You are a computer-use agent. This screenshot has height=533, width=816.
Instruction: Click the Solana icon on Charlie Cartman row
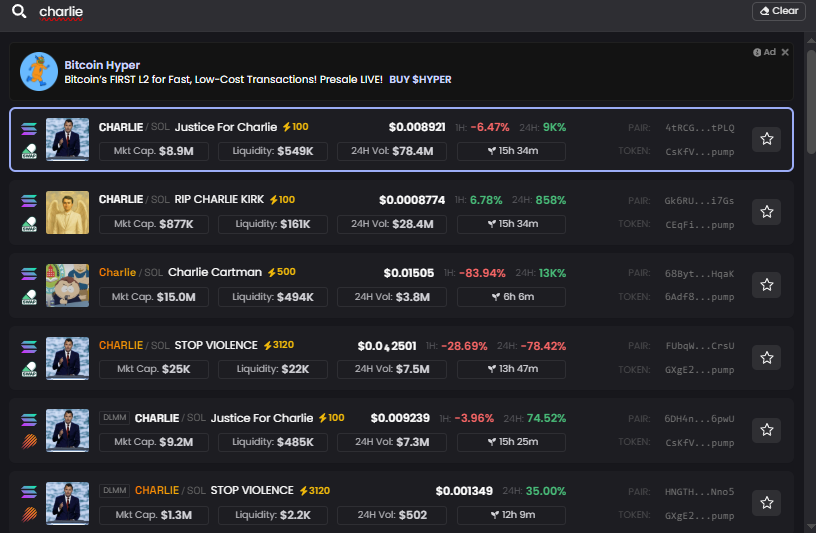(29, 273)
